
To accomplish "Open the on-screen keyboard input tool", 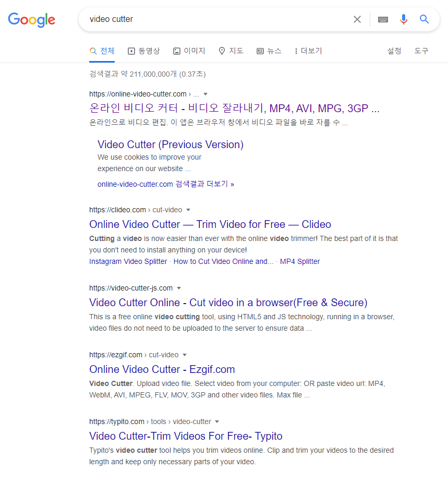I will coord(383,19).
